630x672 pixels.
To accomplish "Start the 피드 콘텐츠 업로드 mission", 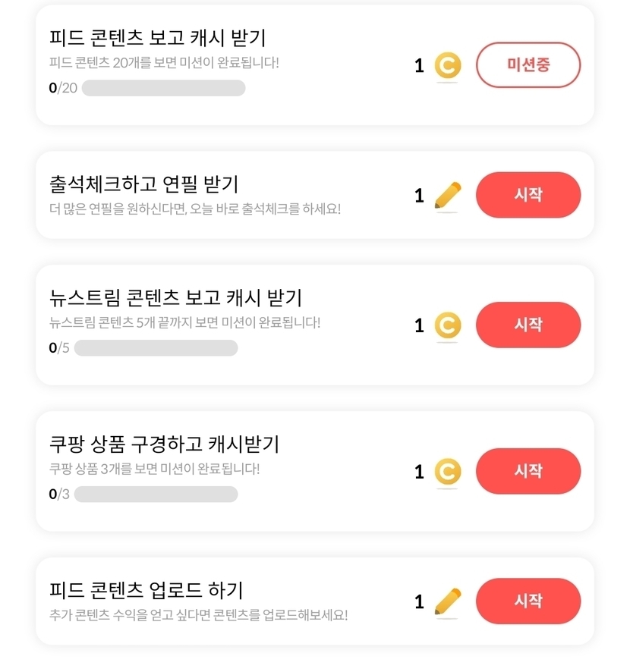I will [528, 601].
